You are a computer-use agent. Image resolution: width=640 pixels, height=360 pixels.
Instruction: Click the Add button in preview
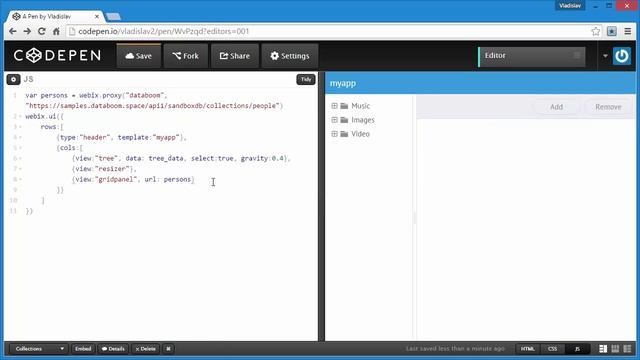click(x=556, y=107)
